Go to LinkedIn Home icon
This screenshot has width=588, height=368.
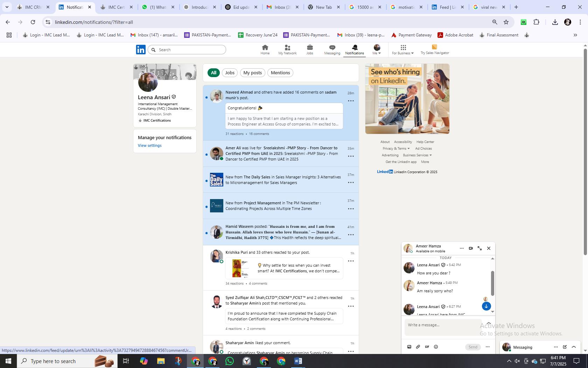pos(265,47)
